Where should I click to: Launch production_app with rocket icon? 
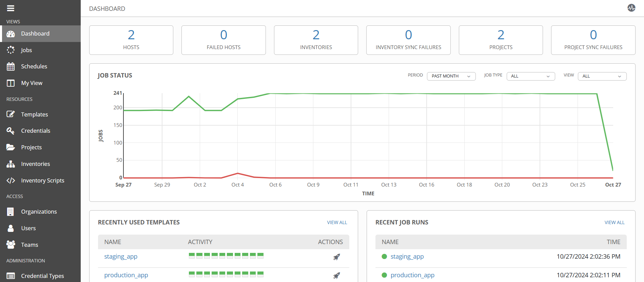pyautogui.click(x=336, y=276)
